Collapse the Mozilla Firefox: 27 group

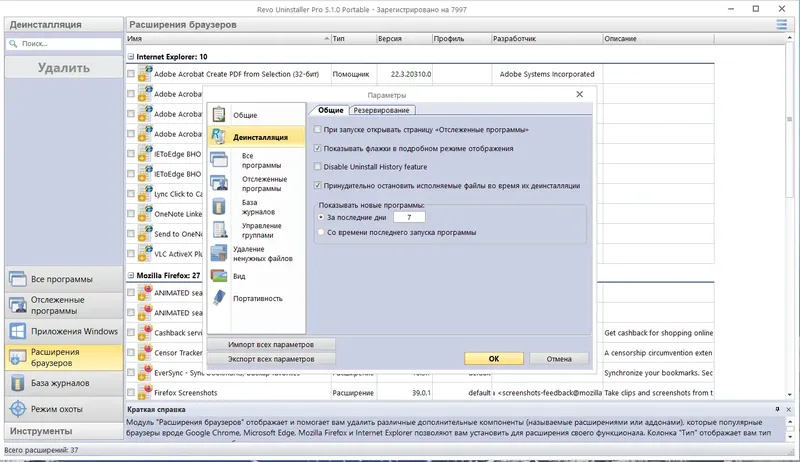(131, 275)
